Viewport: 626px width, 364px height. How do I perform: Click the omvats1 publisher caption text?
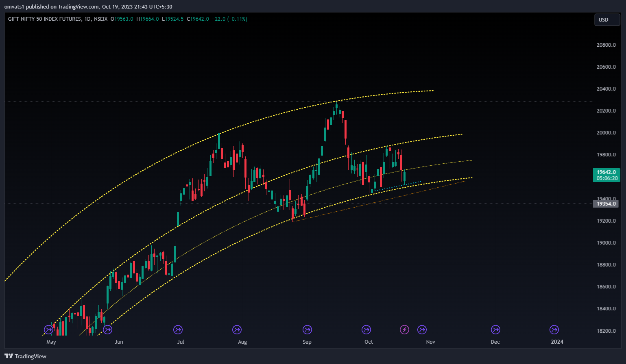pos(88,6)
